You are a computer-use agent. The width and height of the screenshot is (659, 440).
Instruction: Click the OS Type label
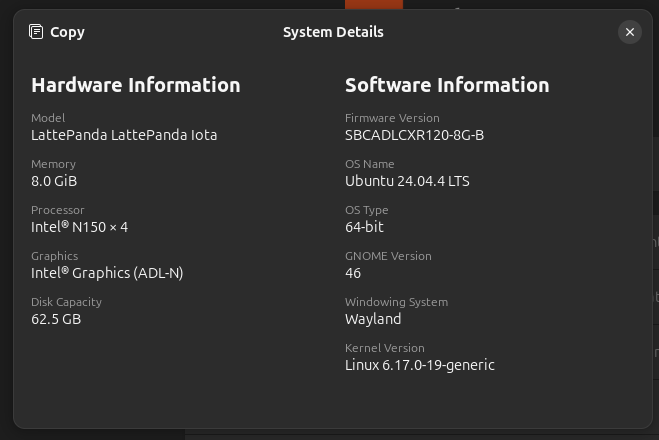pyautogui.click(x=366, y=210)
